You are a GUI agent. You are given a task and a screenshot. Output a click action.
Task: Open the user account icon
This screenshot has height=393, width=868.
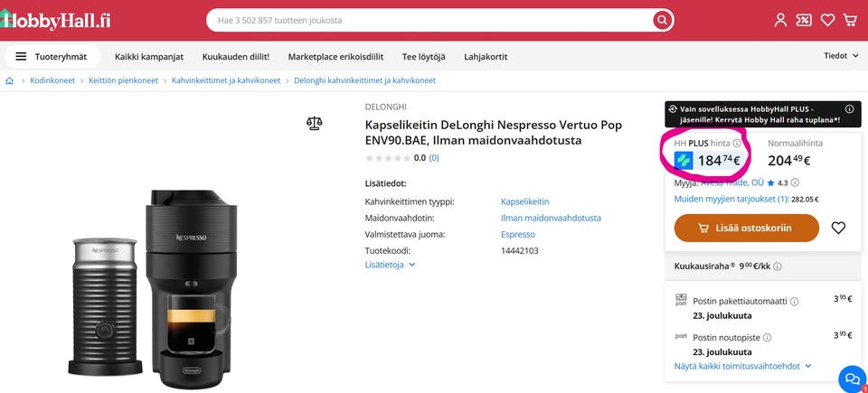[780, 21]
